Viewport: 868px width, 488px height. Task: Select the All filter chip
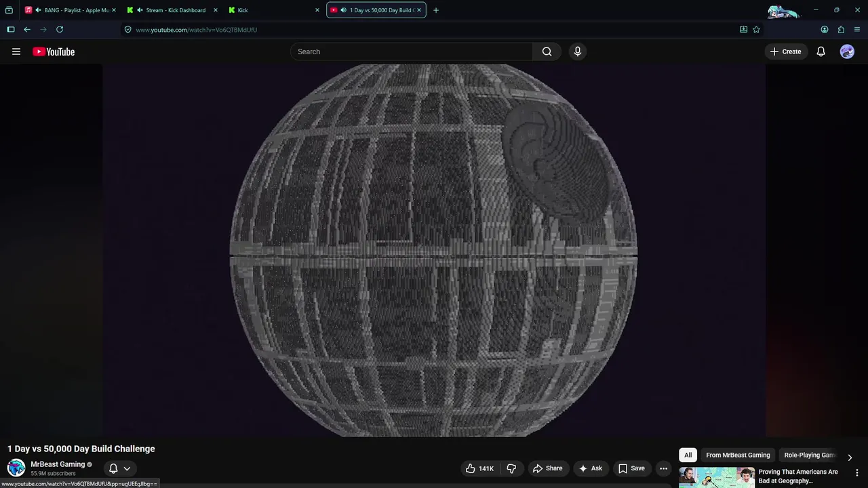click(x=688, y=455)
